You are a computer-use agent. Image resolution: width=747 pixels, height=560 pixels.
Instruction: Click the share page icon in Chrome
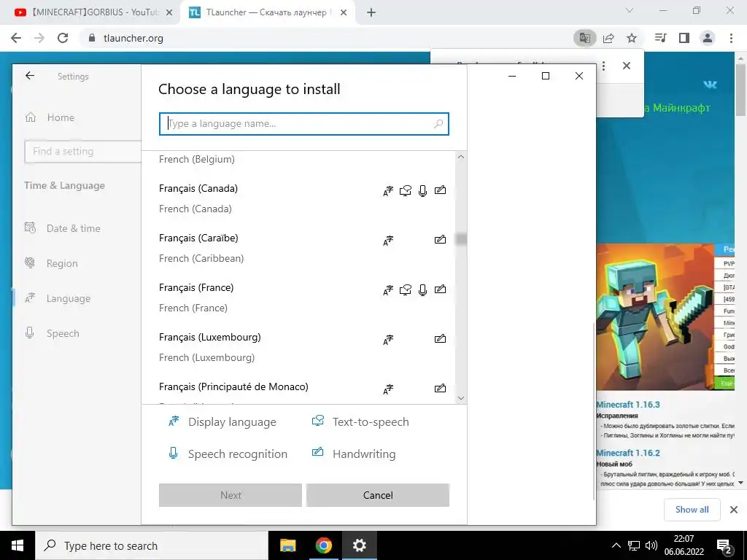(608, 38)
